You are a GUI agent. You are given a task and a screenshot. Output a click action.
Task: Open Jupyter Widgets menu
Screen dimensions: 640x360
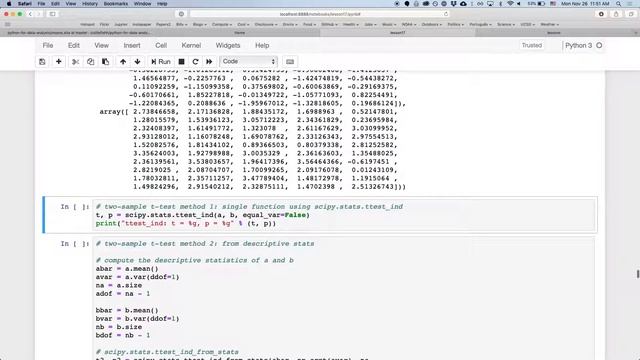pos(228,45)
